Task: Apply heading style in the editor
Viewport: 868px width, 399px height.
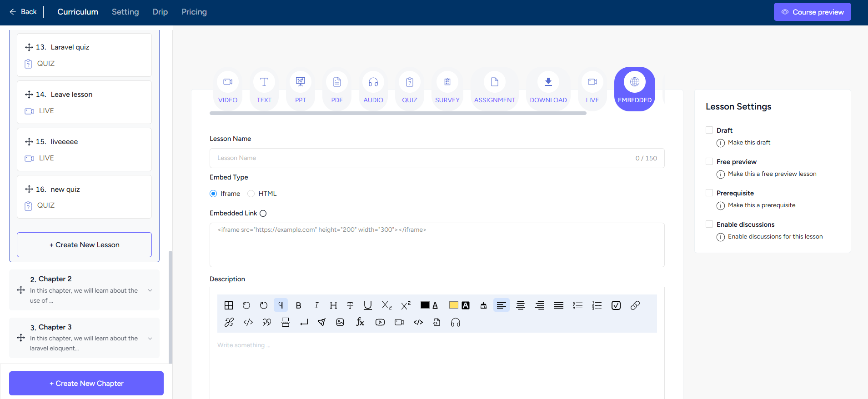Action: [333, 305]
